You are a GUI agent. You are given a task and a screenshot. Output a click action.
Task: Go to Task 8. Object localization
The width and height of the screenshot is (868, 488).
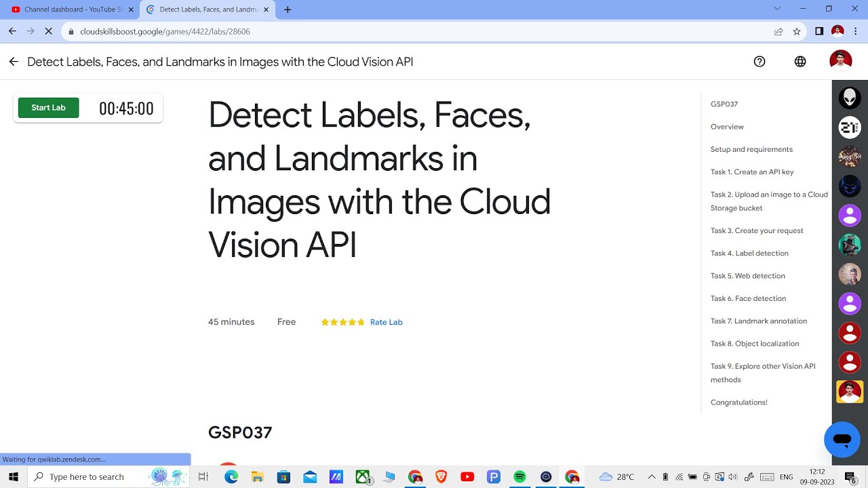pyautogui.click(x=755, y=344)
